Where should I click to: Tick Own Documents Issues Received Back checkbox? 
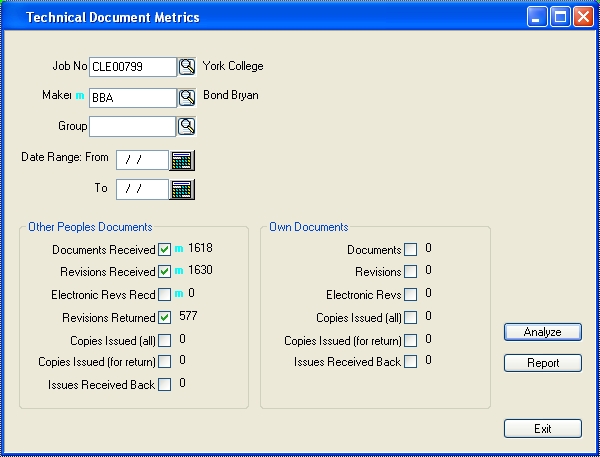pos(411,361)
